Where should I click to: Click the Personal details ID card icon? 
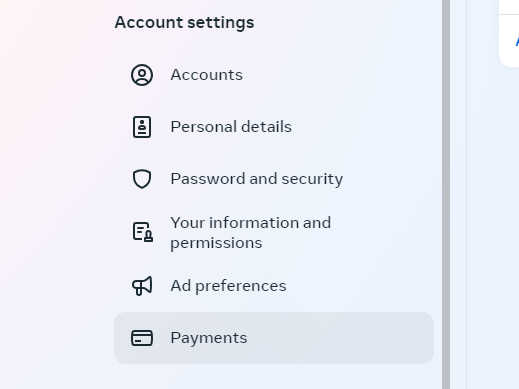coord(142,127)
